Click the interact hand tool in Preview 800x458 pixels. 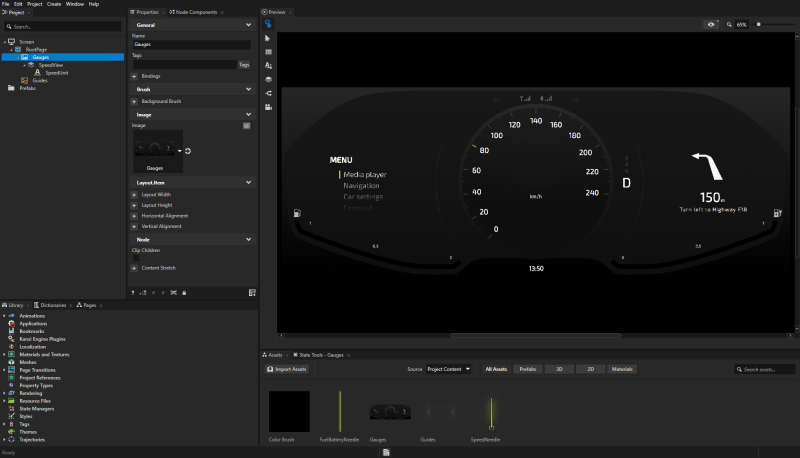point(268,24)
